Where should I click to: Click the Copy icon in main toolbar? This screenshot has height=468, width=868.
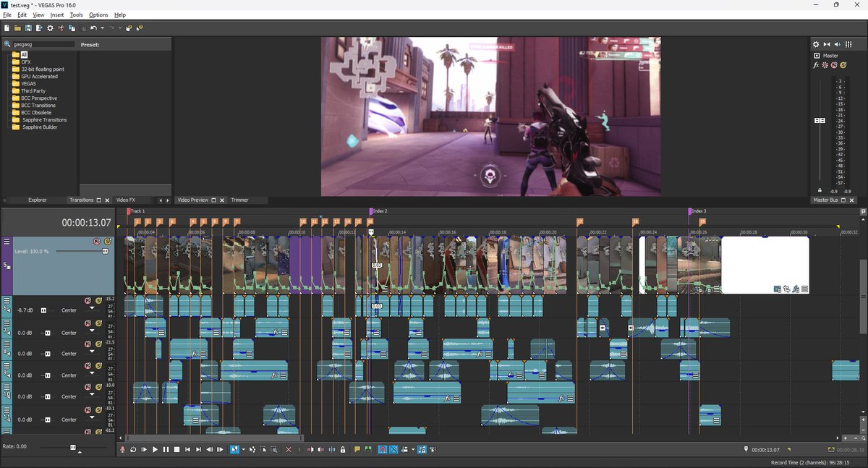[x=72, y=28]
